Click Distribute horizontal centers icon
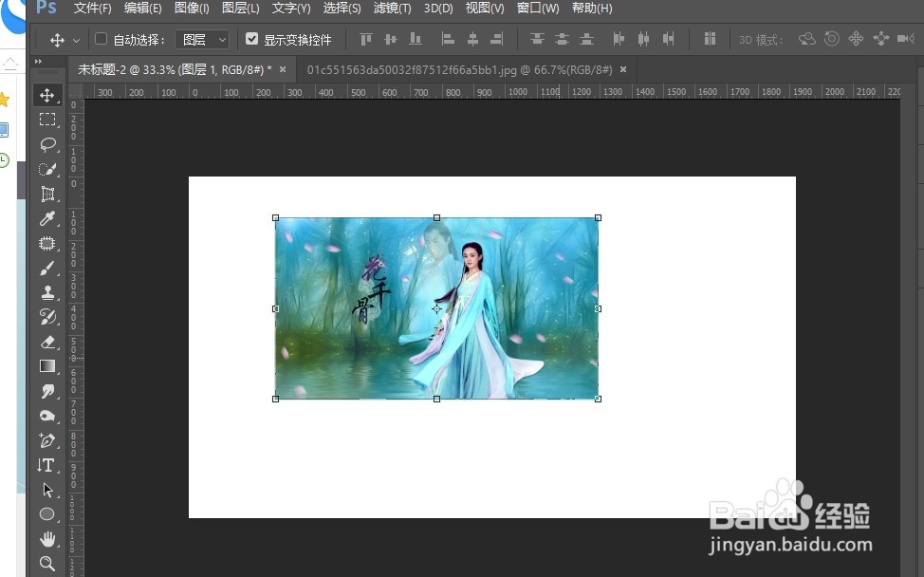 tap(643, 40)
